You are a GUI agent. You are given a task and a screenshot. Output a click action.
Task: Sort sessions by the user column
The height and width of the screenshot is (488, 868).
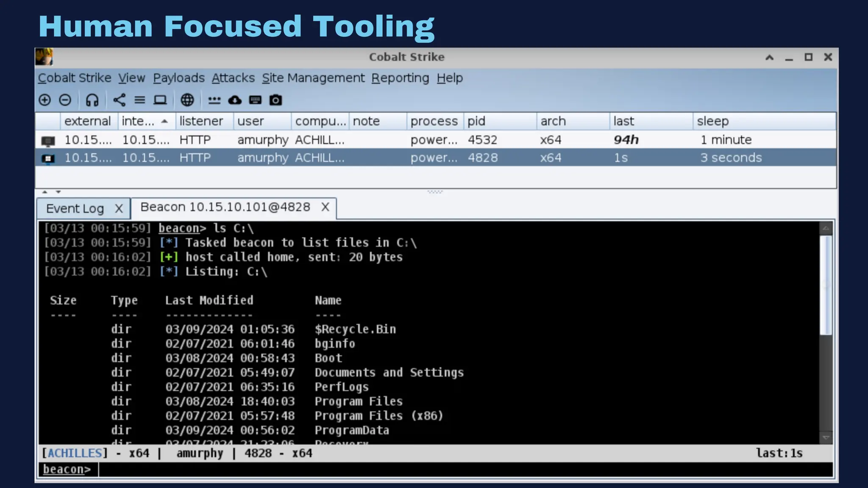(x=262, y=121)
